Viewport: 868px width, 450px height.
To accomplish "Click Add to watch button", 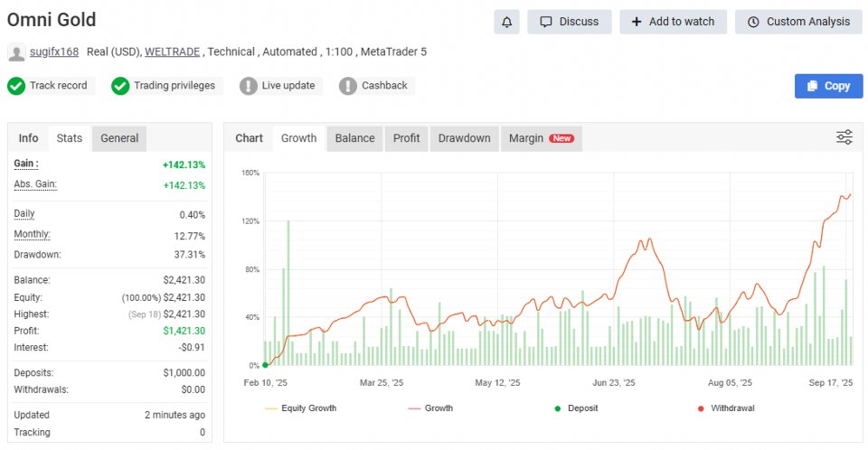I will tap(673, 23).
